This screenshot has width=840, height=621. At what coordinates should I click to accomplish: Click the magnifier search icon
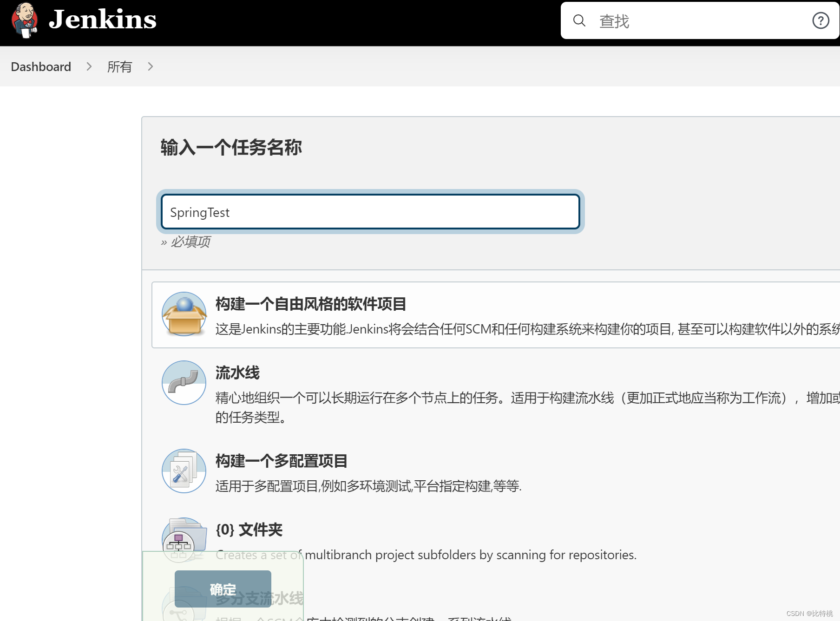click(x=579, y=20)
